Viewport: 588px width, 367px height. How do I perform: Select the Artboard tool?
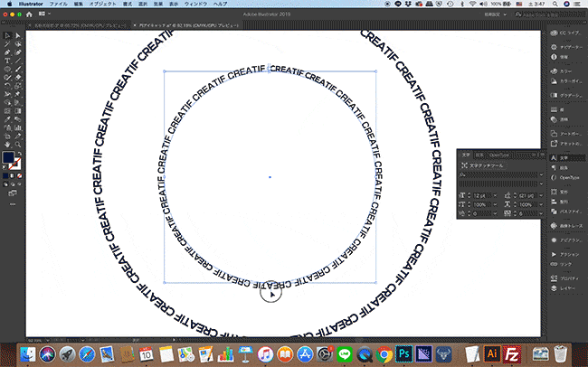pos(7,136)
